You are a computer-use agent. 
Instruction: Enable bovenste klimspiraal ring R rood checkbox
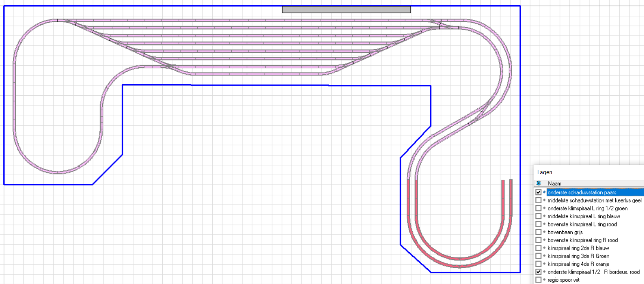538,240
